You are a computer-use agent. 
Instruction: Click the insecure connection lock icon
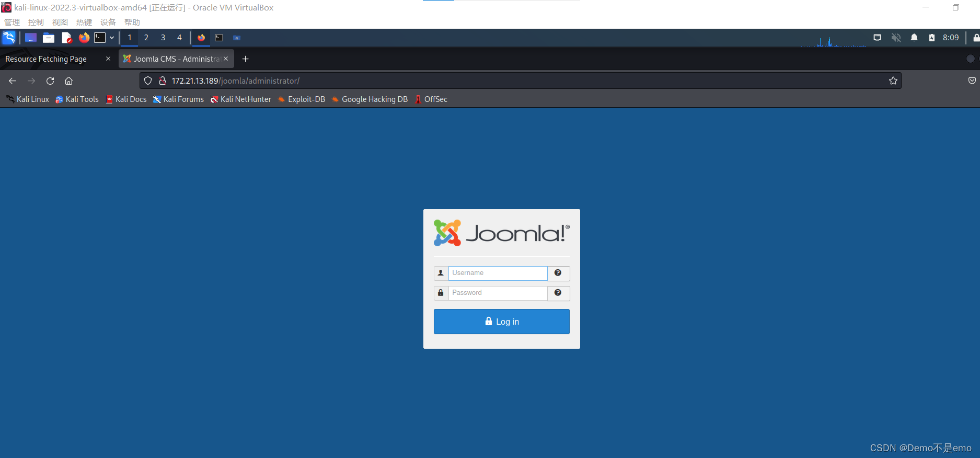pyautogui.click(x=163, y=81)
